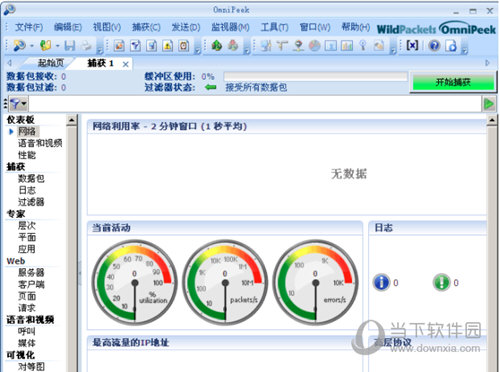Switch to the 起始页 tab
The width and height of the screenshot is (500, 372).
[51, 63]
